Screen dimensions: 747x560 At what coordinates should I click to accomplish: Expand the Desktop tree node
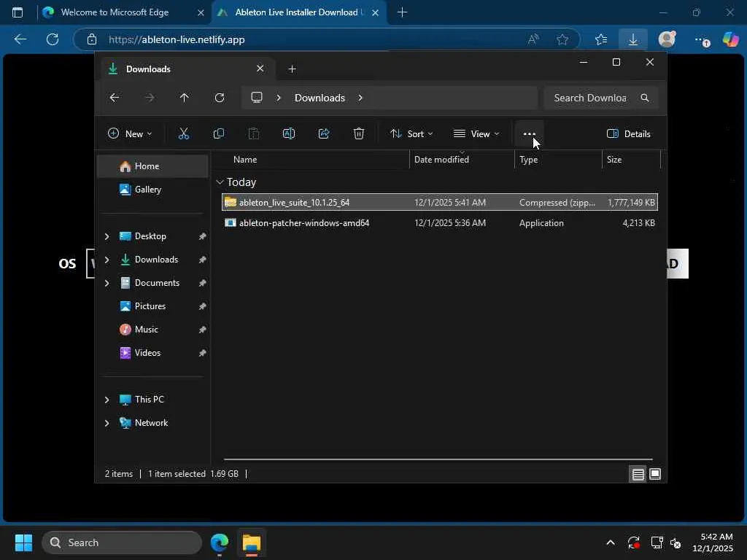[x=107, y=236]
